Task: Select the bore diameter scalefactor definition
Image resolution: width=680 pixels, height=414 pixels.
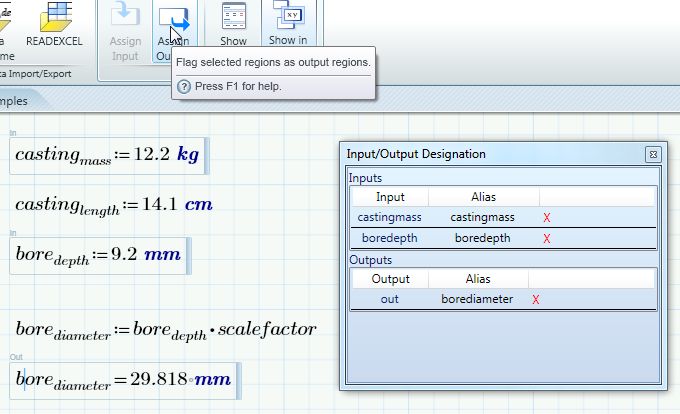Action: click(166, 331)
